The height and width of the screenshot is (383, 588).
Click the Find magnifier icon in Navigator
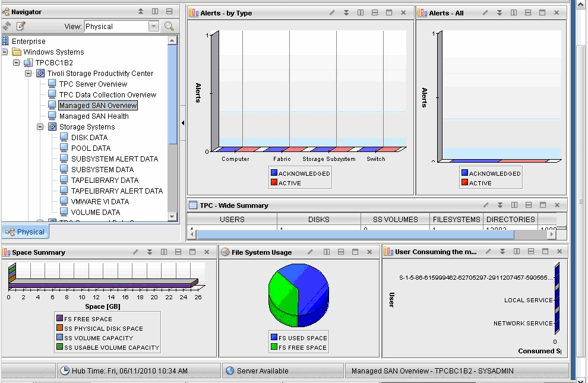point(169,26)
